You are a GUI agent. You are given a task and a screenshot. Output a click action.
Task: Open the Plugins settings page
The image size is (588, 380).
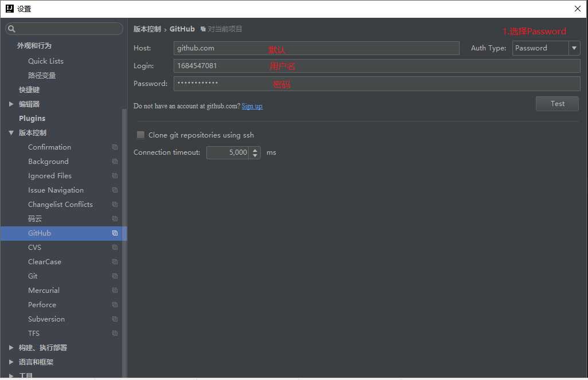click(32, 118)
